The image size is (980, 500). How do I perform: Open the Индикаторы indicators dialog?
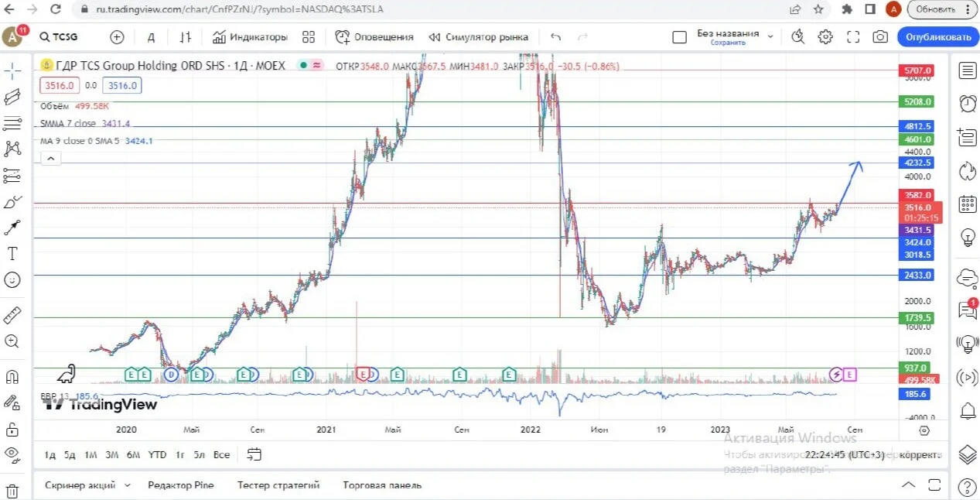(x=250, y=36)
